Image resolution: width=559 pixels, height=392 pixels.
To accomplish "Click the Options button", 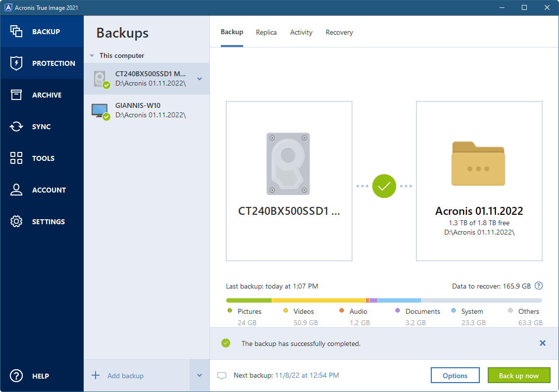I will [455, 376].
